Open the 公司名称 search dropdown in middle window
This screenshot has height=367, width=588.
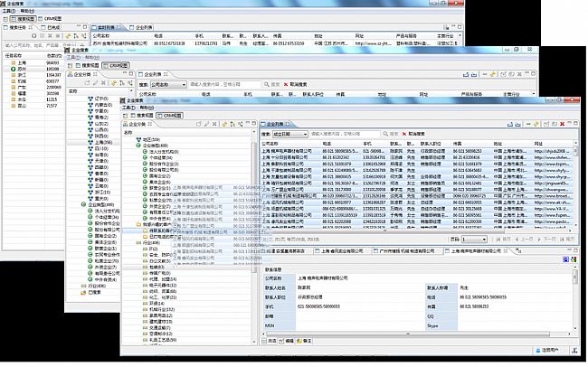pos(184,85)
